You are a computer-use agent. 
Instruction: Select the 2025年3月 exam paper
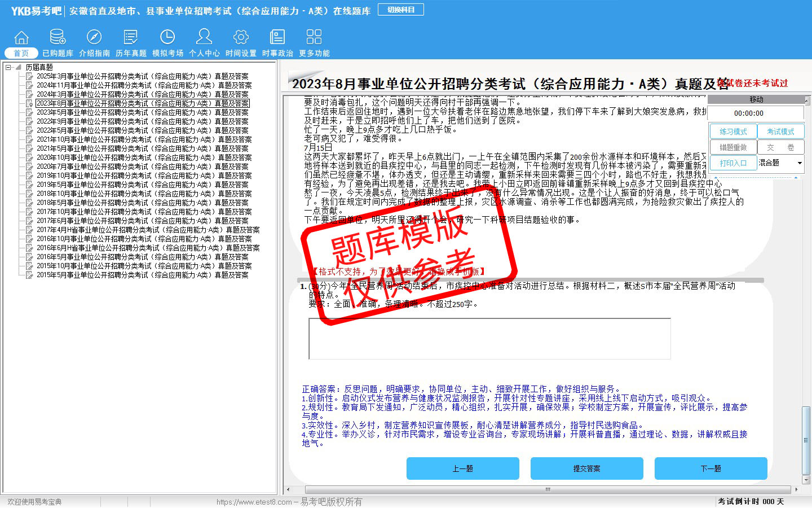point(142,76)
